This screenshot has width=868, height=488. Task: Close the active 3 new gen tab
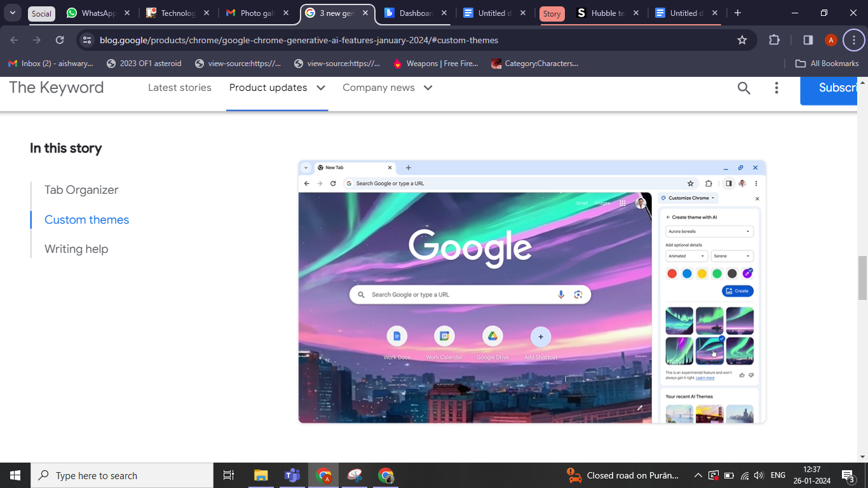click(365, 13)
